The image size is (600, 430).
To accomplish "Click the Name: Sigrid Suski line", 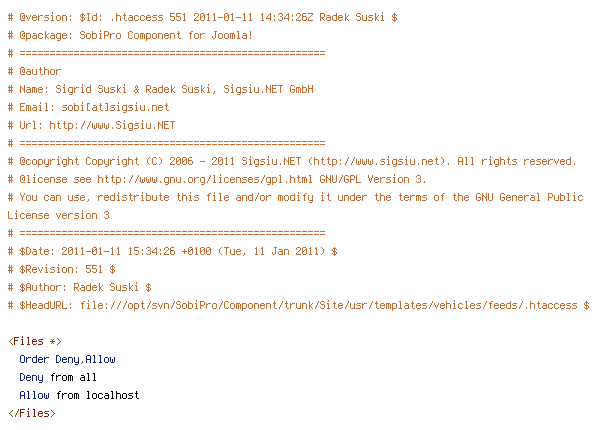I will pos(161,90).
